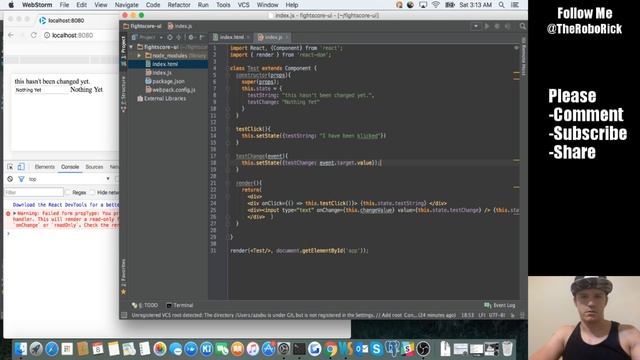Click the hide Project panel icon
Viewport: 640px width, 360px height.
[202, 37]
